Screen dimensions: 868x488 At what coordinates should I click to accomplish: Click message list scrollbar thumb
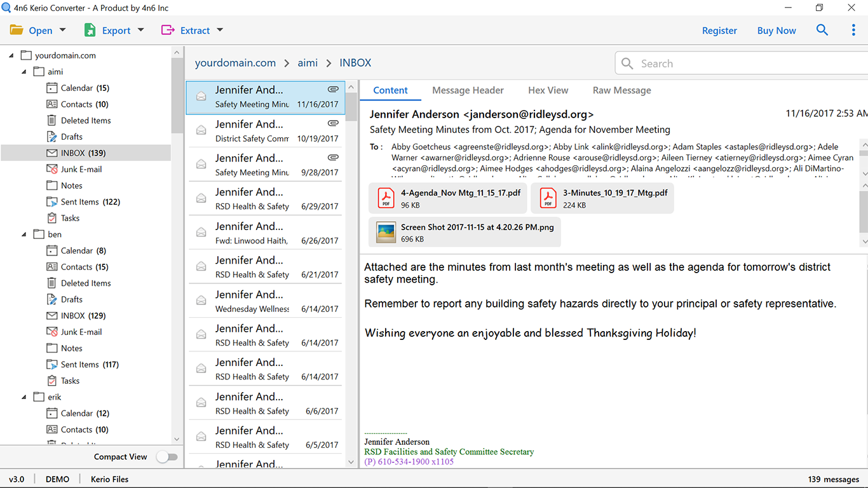351,107
